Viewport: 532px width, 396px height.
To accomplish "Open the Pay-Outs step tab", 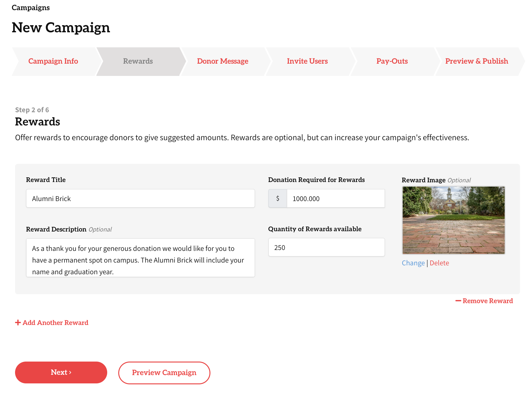I will [392, 61].
